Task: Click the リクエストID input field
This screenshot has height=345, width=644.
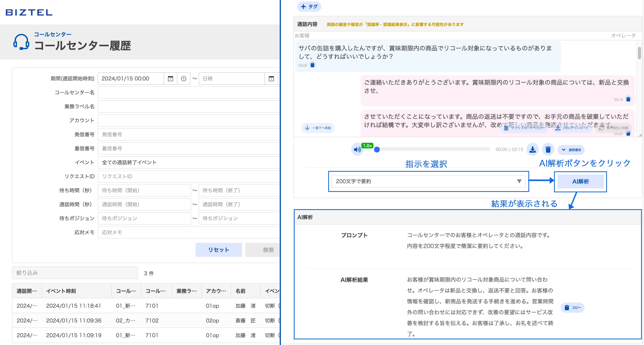Action: click(x=189, y=177)
